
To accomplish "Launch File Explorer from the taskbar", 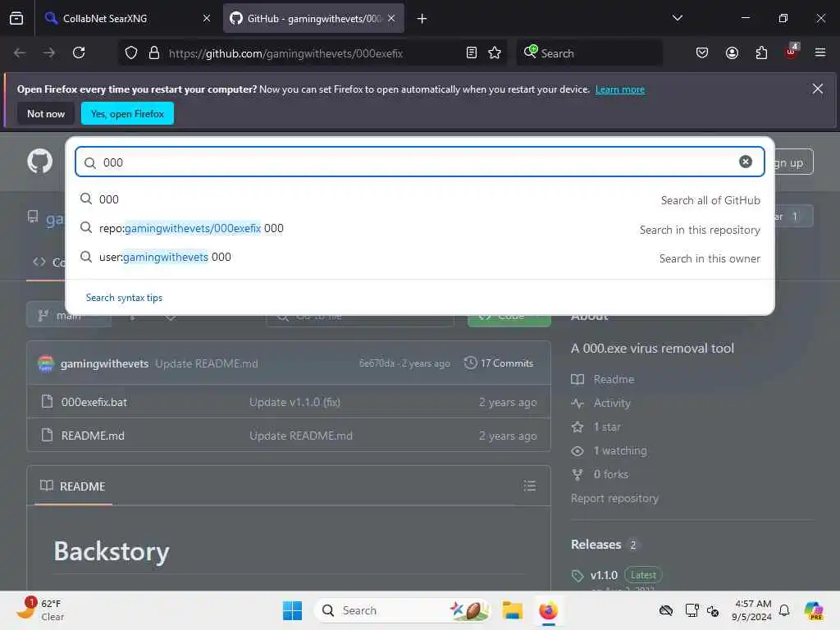I will click(x=512, y=610).
